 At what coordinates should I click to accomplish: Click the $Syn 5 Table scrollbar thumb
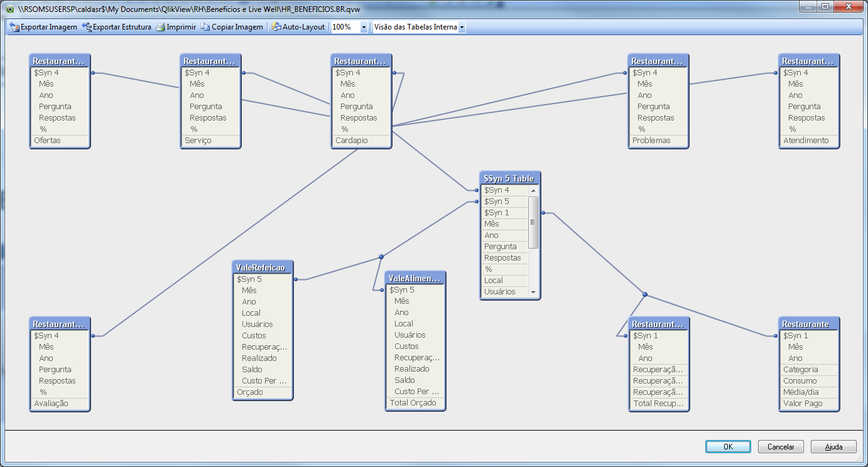click(x=533, y=222)
